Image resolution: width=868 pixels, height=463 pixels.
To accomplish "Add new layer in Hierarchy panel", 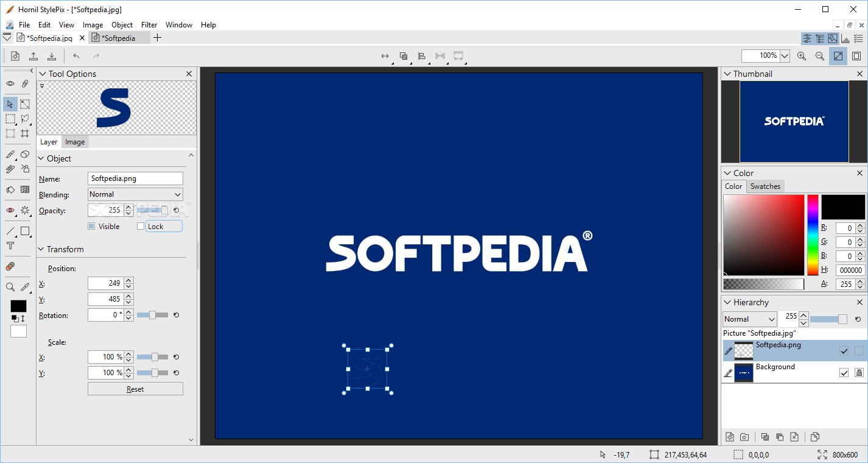I will pyautogui.click(x=730, y=437).
